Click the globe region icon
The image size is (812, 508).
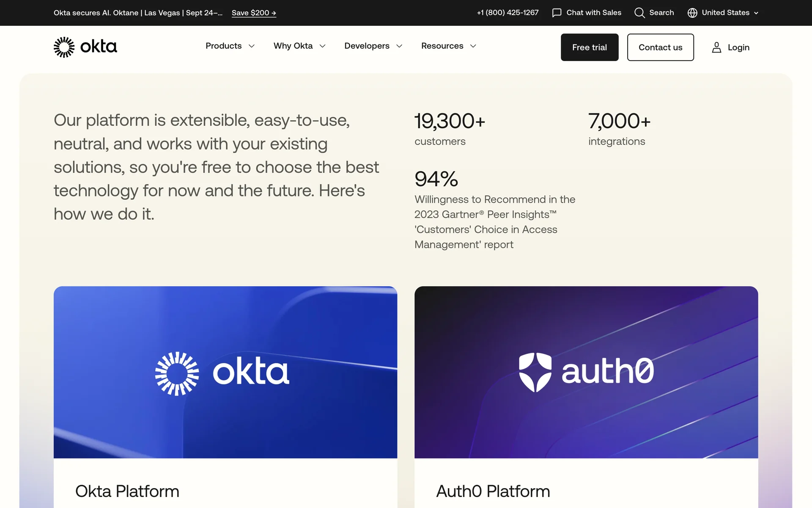pyautogui.click(x=692, y=13)
